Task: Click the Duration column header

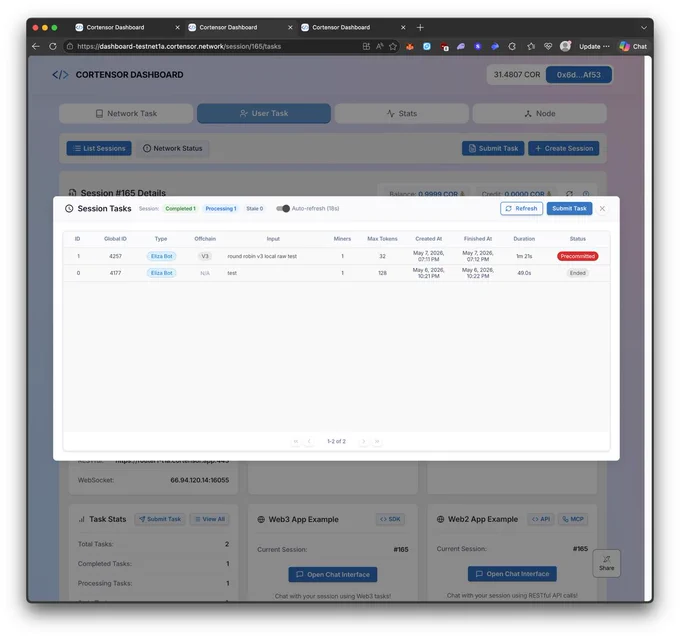Action: point(524,239)
